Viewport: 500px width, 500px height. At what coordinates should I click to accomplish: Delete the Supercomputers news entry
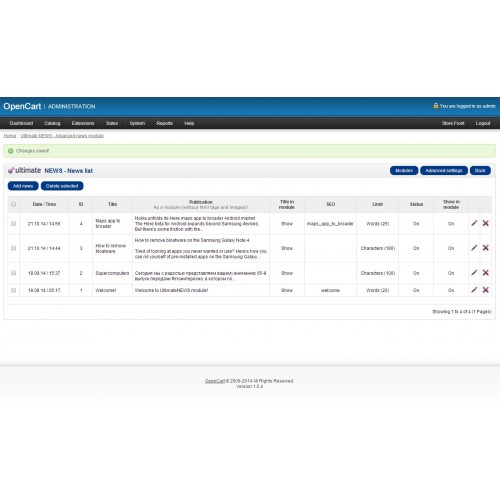tap(486, 273)
